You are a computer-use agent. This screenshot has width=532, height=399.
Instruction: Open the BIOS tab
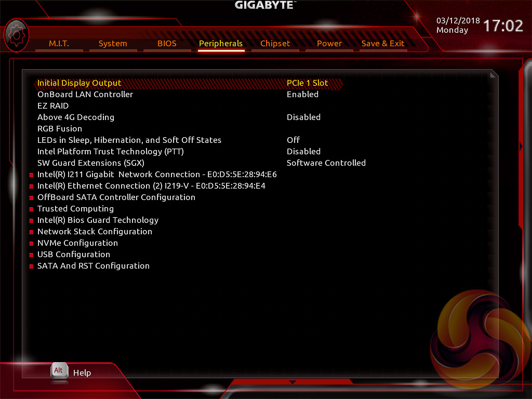[x=167, y=44]
